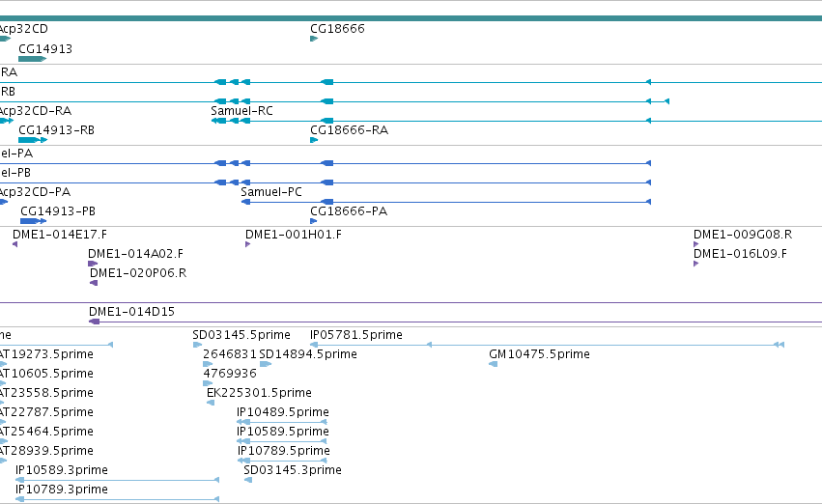822x504 pixels.
Task: Select the EK225301.5prime arrow glyph
Action: pyautogui.click(x=211, y=403)
